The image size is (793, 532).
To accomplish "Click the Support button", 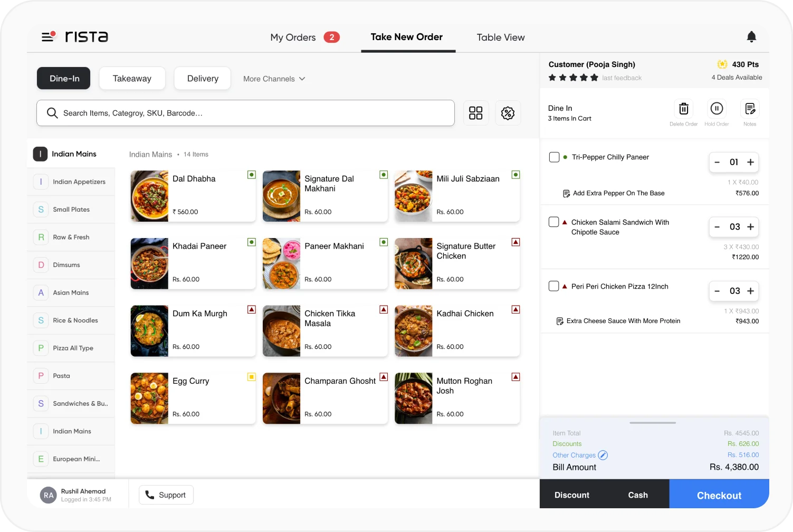I will (x=166, y=495).
